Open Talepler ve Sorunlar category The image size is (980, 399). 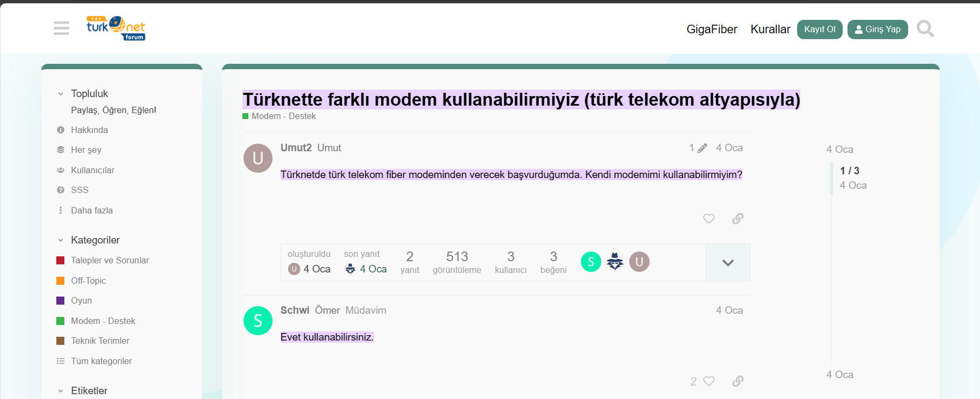point(110,260)
